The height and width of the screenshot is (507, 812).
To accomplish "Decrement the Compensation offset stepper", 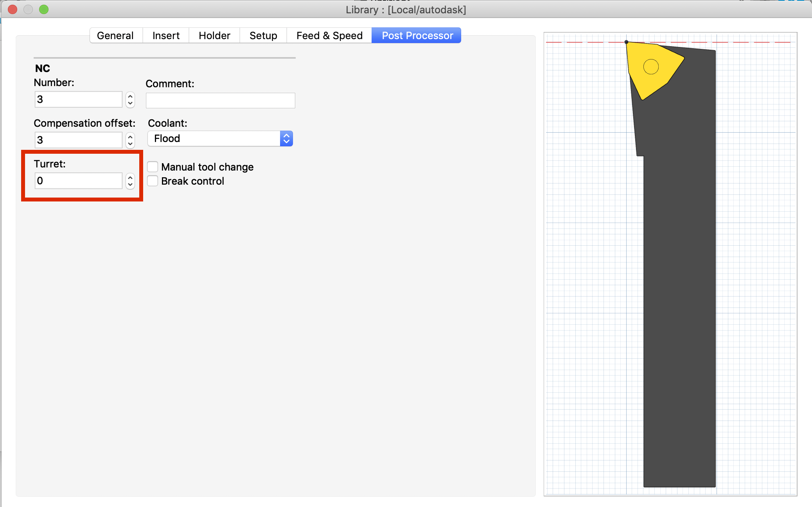I will pyautogui.click(x=130, y=144).
